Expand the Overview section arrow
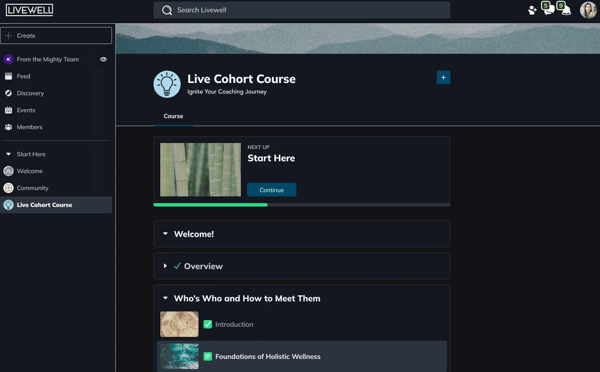The width and height of the screenshot is (600, 372). [x=165, y=266]
